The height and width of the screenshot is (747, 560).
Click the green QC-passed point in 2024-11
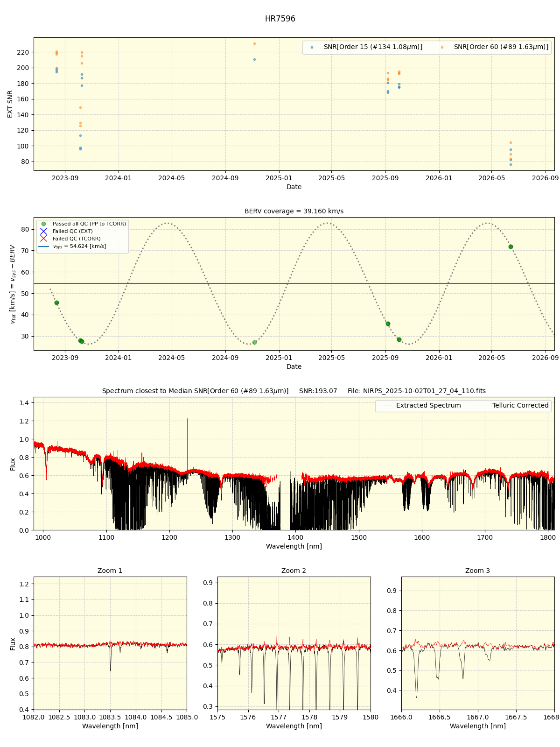(254, 342)
